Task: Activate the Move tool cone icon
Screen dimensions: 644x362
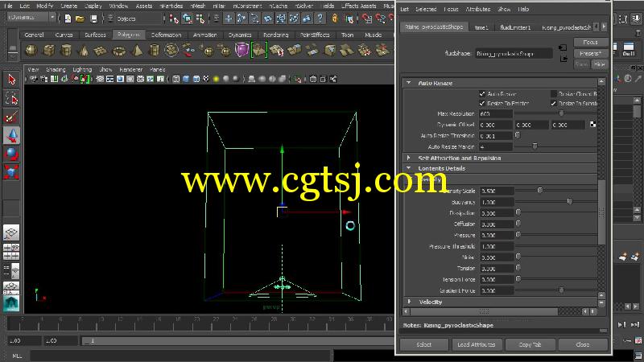Action: [11, 135]
